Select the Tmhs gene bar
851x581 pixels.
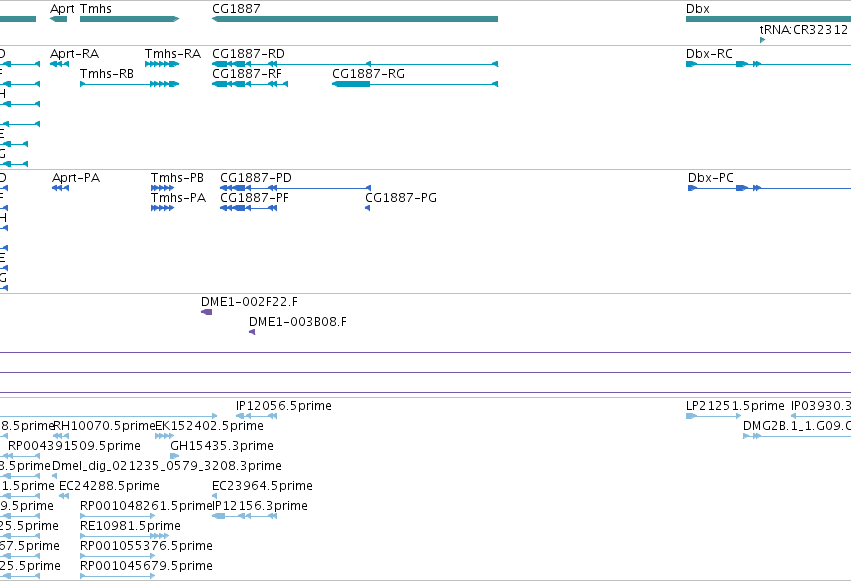[129, 19]
